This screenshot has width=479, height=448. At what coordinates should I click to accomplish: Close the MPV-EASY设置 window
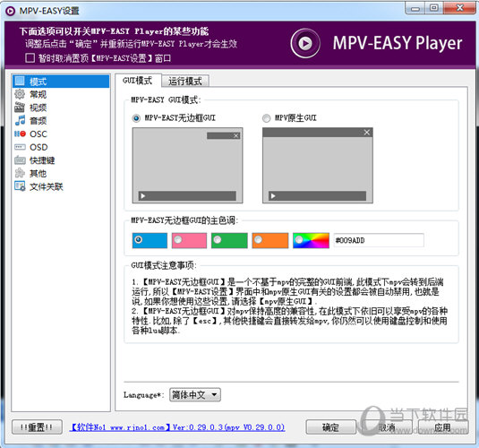pyautogui.click(x=459, y=8)
